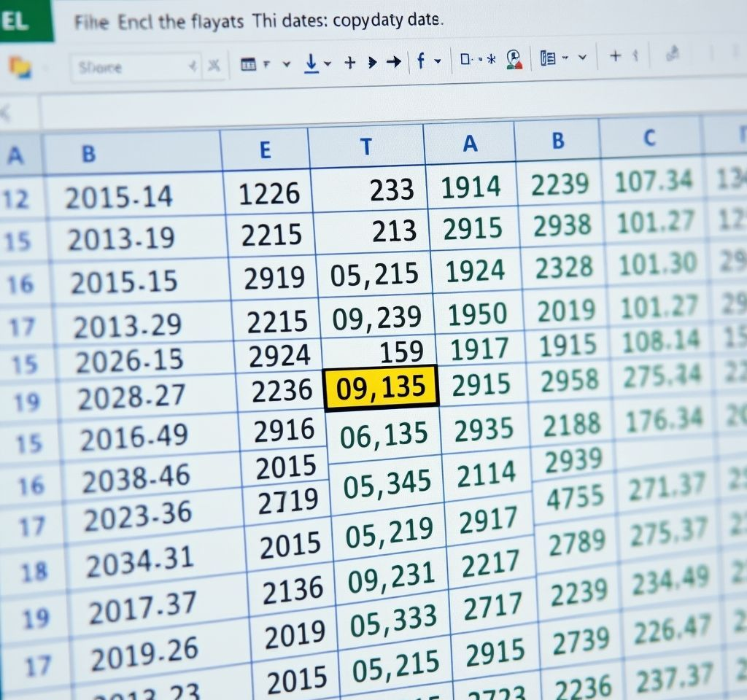Click the right arrow icon
The image size is (747, 700).
tap(393, 61)
